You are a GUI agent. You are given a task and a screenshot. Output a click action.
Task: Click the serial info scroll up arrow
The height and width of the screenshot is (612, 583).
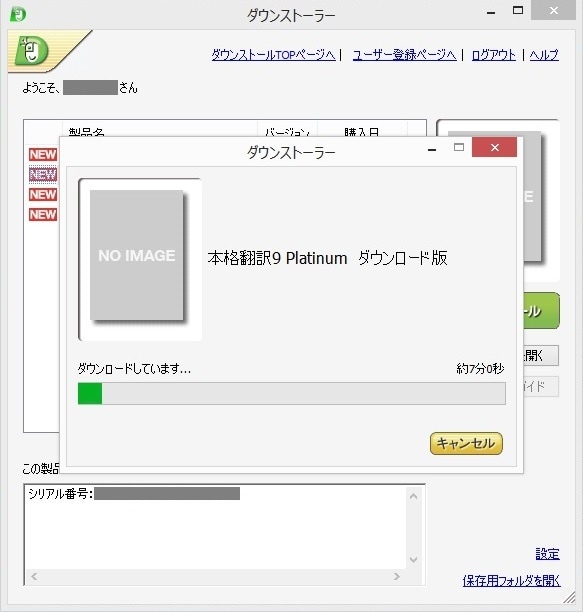414,496
